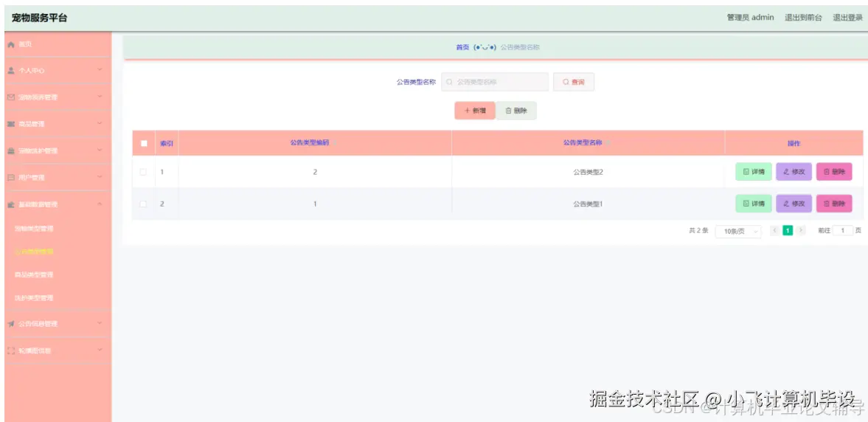Select the highlighted 公告类型管理 submenu item

coord(34,252)
